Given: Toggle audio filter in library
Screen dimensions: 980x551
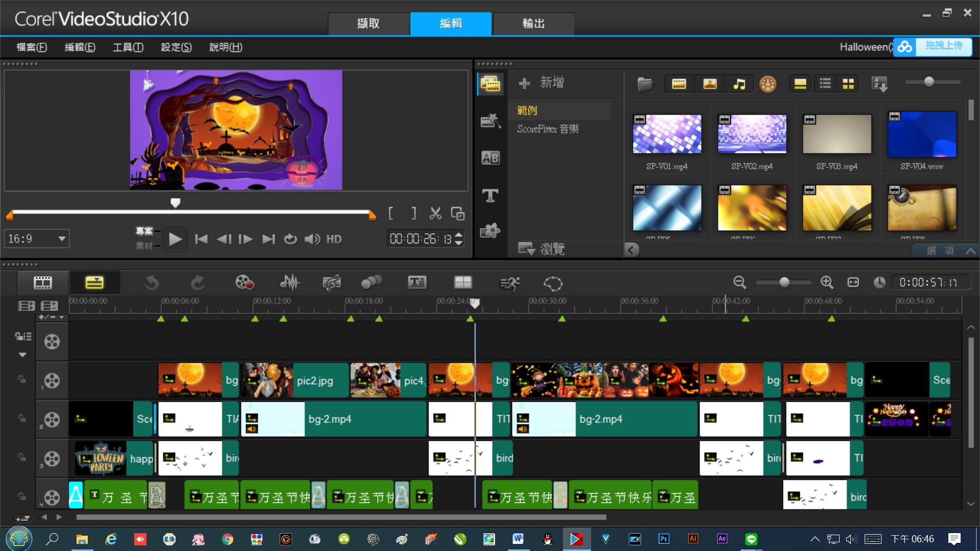Looking at the screenshot, I should point(739,84).
